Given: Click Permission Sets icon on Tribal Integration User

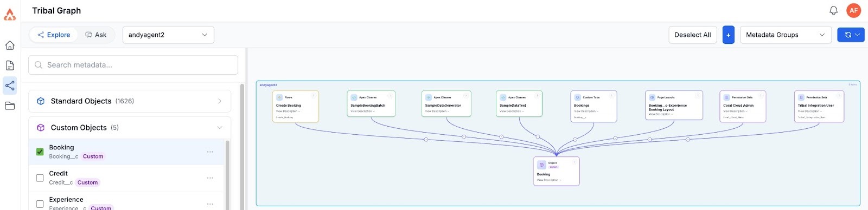Looking at the screenshot, I should click(801, 97).
